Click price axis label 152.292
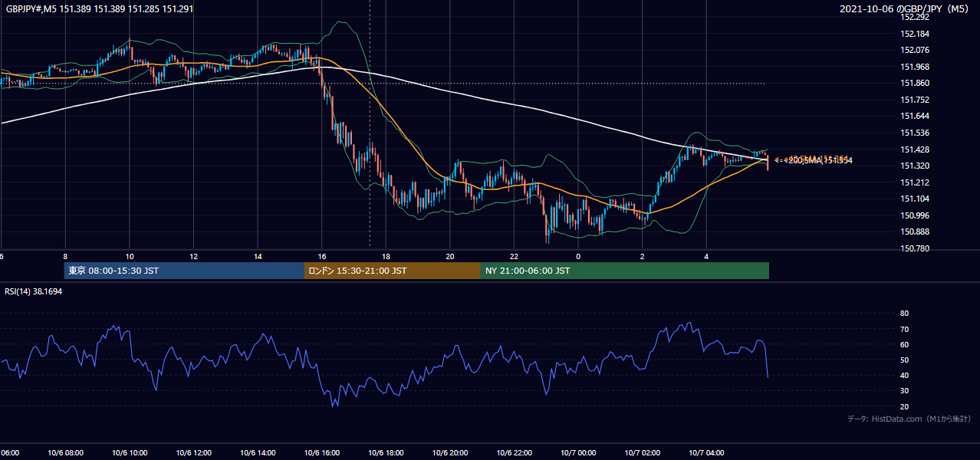Viewport: 980px width, 460px height. click(915, 17)
